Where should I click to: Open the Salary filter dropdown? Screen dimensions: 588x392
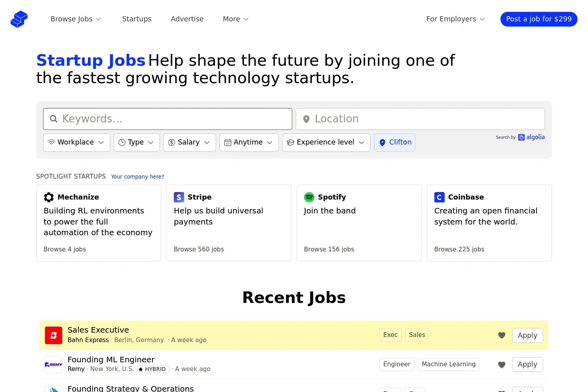click(190, 143)
